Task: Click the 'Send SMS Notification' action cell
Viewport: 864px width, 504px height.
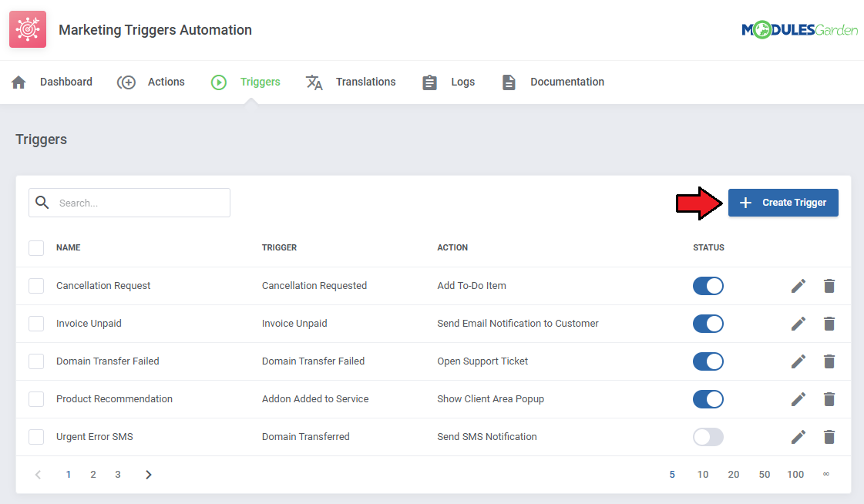Action: (x=487, y=437)
